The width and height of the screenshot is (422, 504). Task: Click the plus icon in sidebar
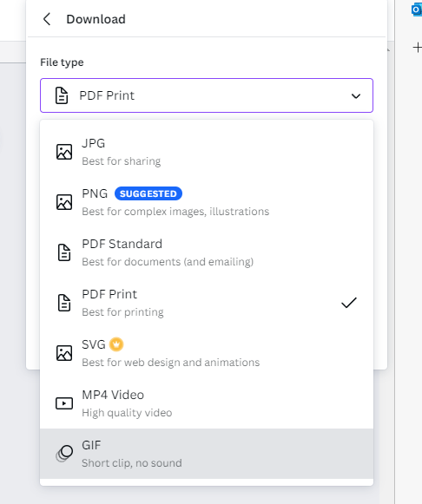(x=417, y=48)
